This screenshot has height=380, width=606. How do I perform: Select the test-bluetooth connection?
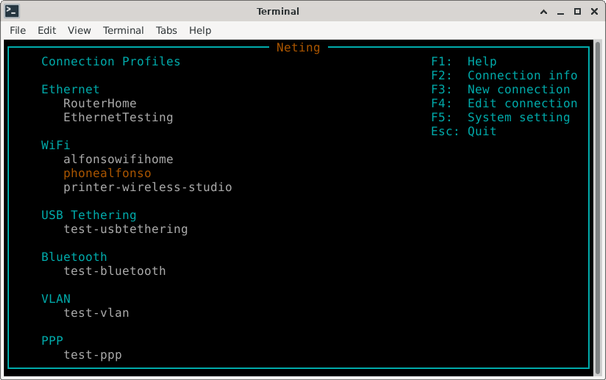(114, 271)
